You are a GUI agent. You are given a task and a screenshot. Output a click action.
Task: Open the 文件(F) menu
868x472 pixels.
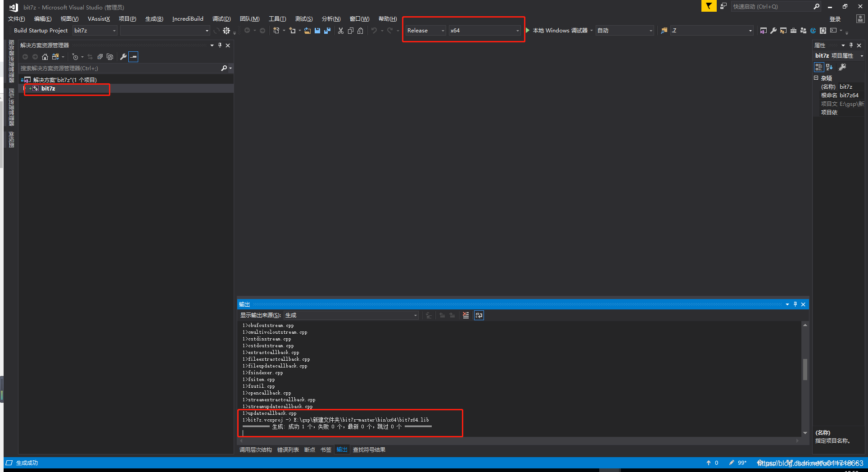[16, 19]
